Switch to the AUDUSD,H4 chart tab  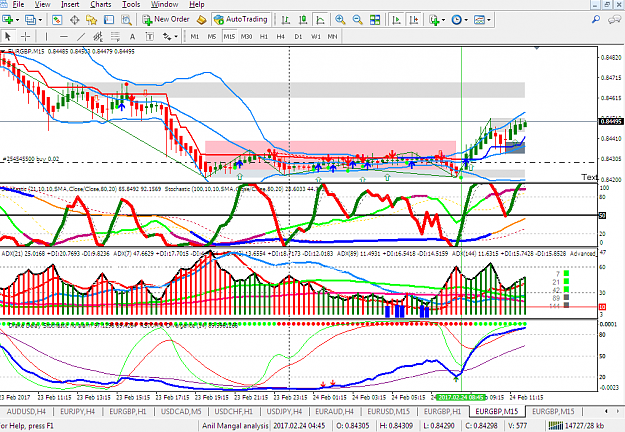pyautogui.click(x=26, y=411)
